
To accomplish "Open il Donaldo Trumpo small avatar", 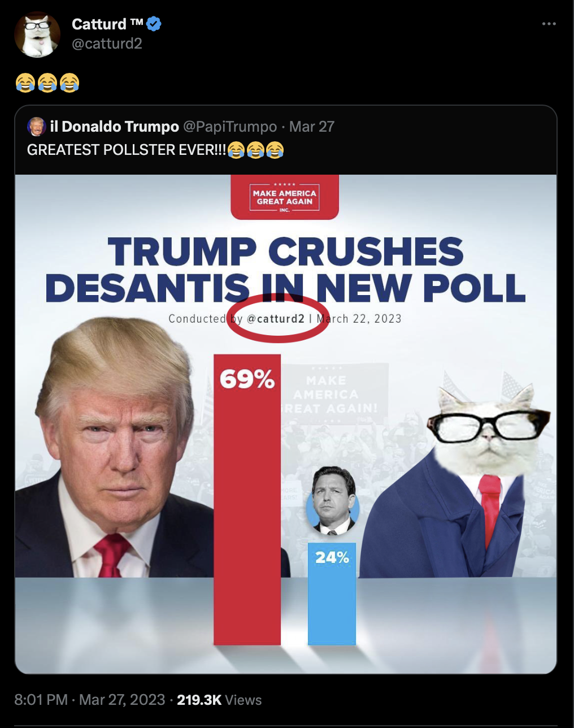I will [x=37, y=127].
